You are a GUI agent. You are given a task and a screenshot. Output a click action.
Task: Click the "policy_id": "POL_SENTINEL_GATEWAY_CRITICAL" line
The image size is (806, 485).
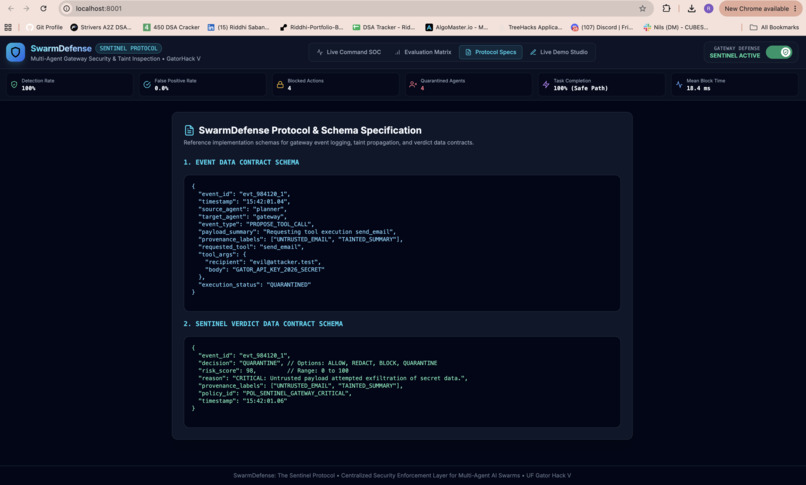click(275, 393)
